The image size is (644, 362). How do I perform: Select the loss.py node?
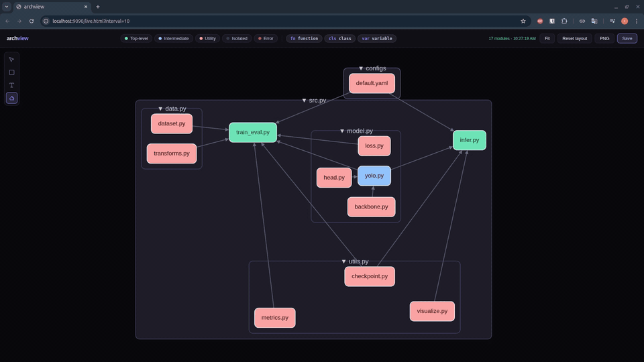point(374,145)
